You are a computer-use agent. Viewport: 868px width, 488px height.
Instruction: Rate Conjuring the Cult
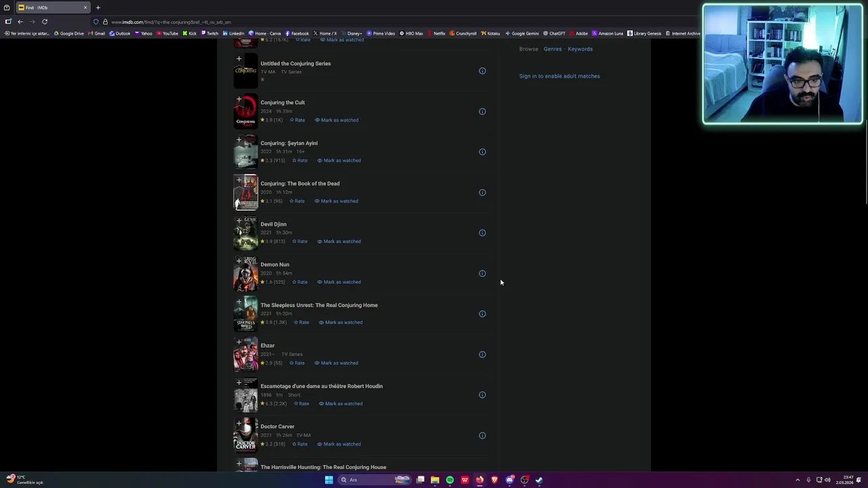click(297, 120)
